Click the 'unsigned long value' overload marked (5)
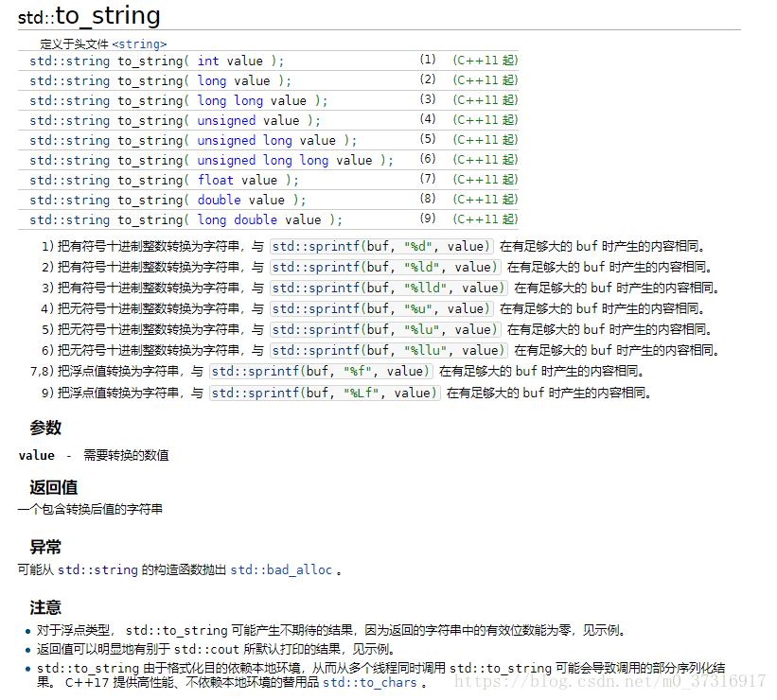The height and width of the screenshot is (700, 777). click(193, 140)
